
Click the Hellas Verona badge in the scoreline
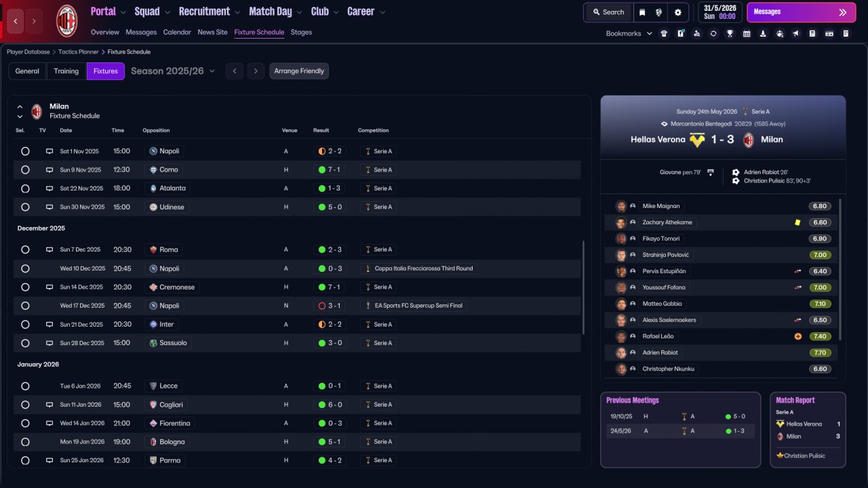click(x=697, y=140)
